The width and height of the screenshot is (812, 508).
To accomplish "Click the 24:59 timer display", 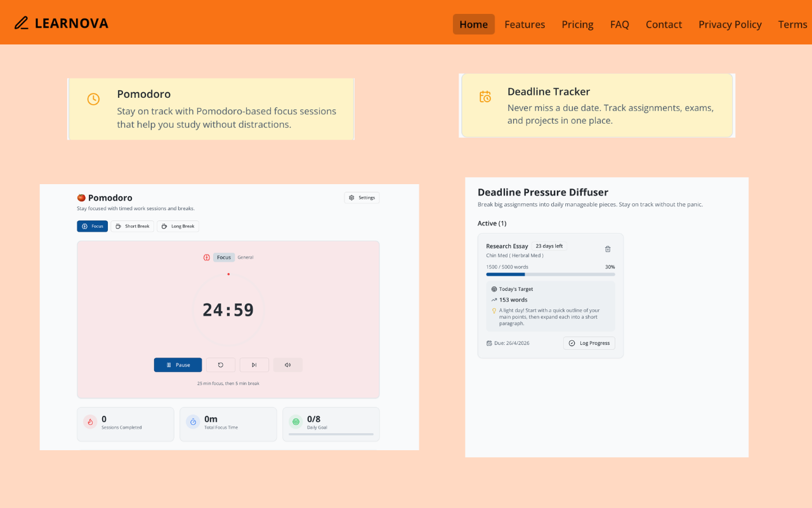I will pyautogui.click(x=228, y=310).
